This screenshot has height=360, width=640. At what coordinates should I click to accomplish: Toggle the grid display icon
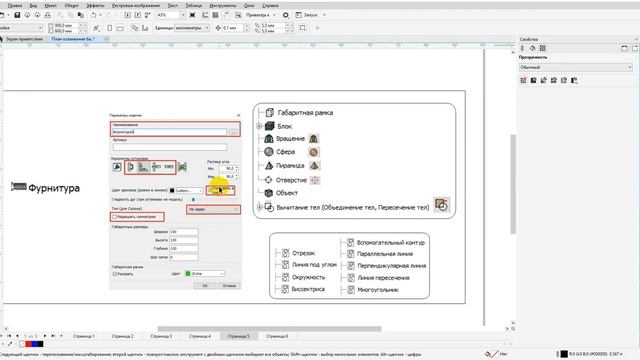(215, 15)
